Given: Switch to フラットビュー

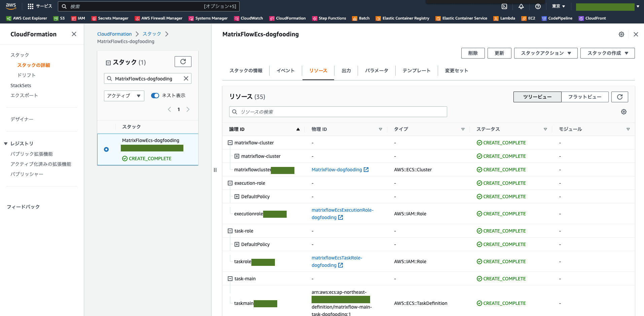Looking at the screenshot, I should click(585, 97).
